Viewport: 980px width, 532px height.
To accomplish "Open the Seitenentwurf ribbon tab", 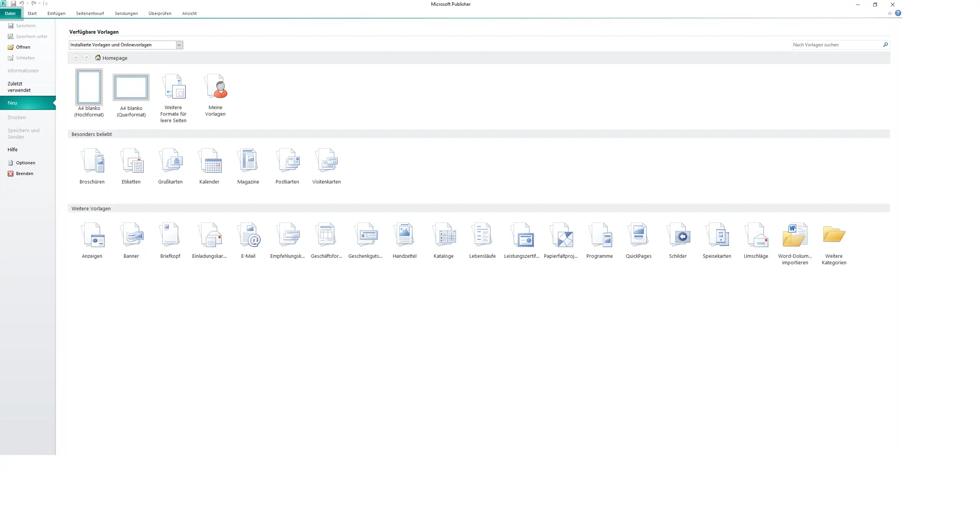I will [90, 13].
